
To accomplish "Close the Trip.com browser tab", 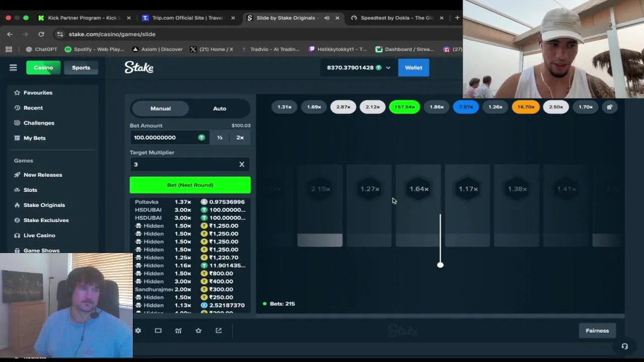I will click(x=232, y=18).
